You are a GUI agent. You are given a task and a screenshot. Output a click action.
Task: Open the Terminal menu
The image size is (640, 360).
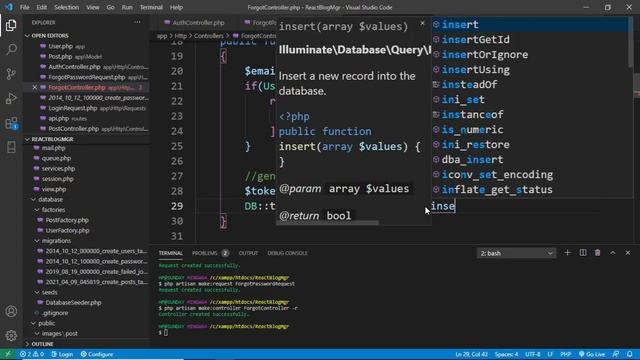click(x=151, y=7)
